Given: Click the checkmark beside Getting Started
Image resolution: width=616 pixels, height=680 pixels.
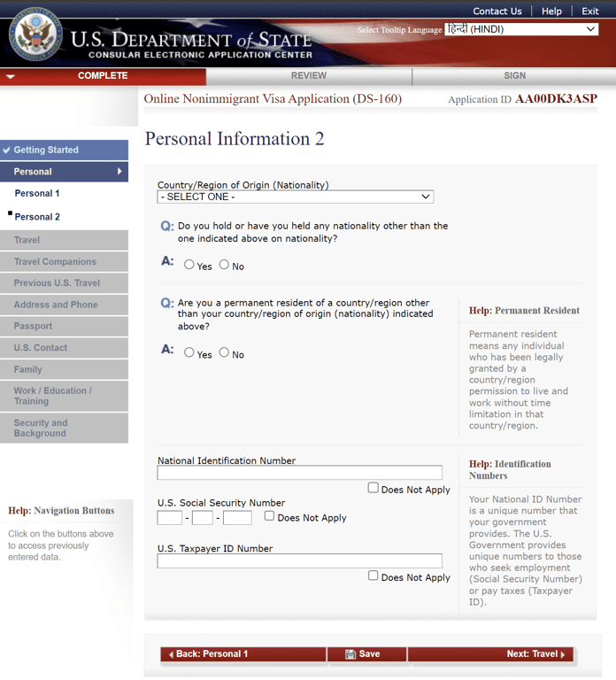Looking at the screenshot, I should [x=6, y=150].
